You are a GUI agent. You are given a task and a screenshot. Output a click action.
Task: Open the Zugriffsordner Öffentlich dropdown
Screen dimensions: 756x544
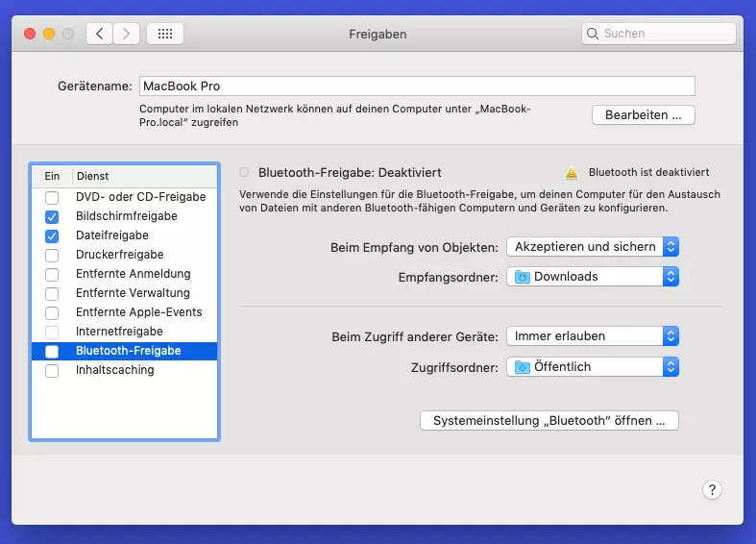(593, 367)
